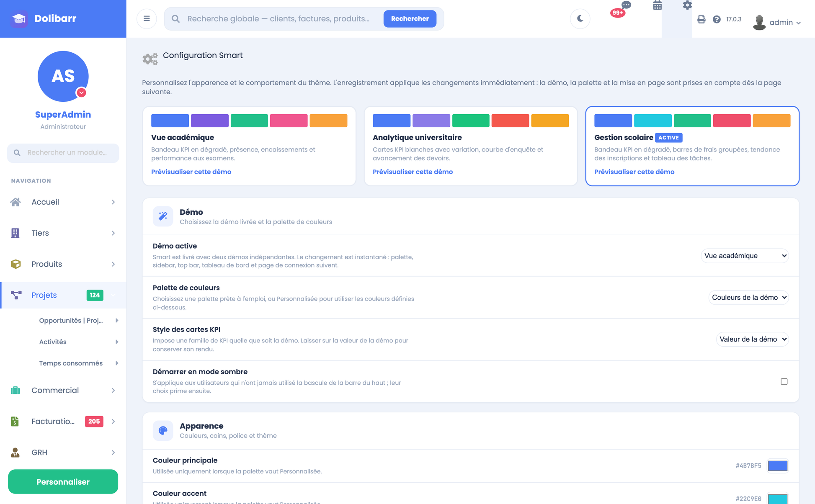Click the Dolibarr graduation cap logo
815x504 pixels.
coord(19,18)
